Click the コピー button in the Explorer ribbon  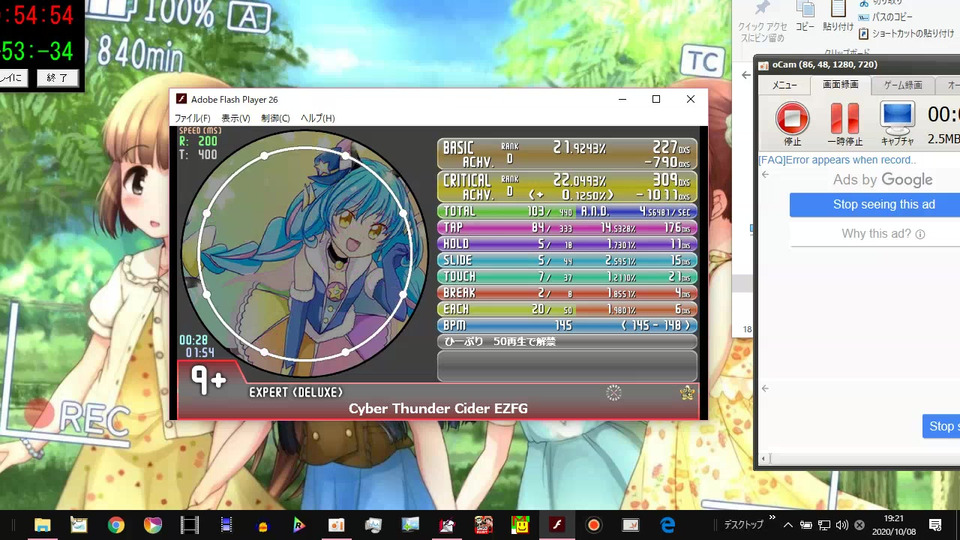[805, 15]
